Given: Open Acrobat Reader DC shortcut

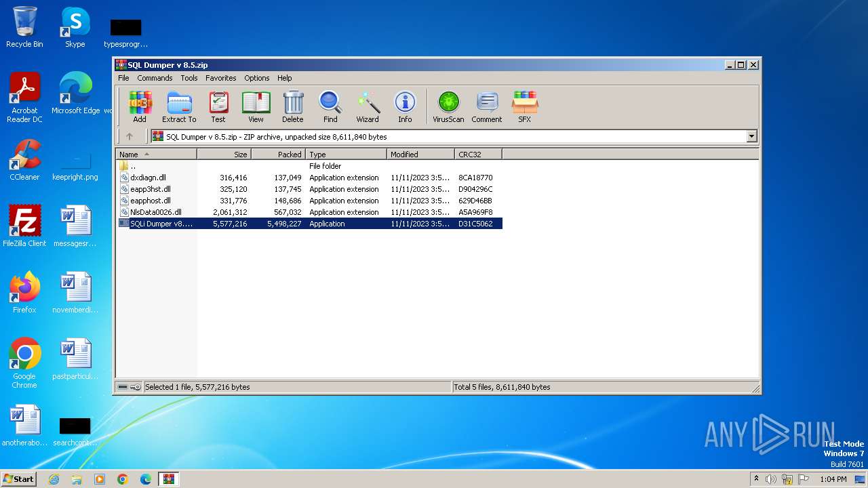Looking at the screenshot, I should 24,98.
